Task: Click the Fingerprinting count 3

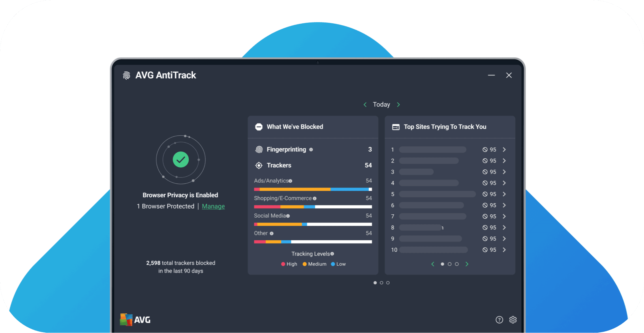Action: 370,150
